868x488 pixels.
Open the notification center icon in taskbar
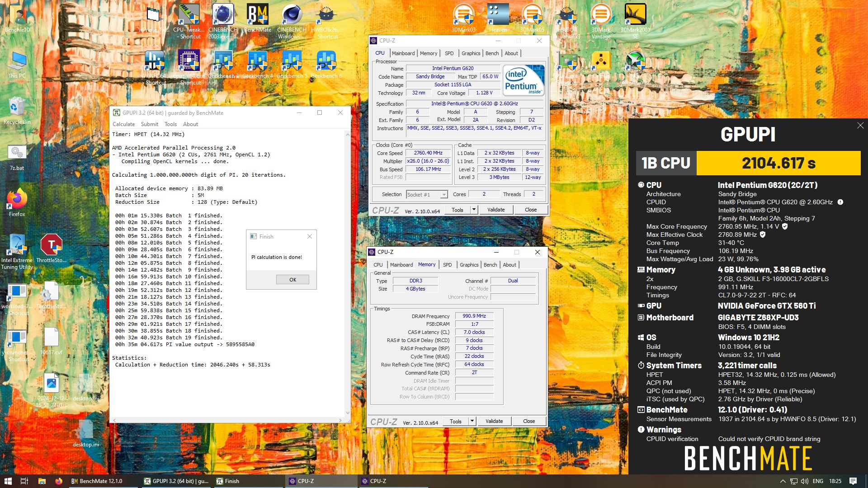[853, 481]
